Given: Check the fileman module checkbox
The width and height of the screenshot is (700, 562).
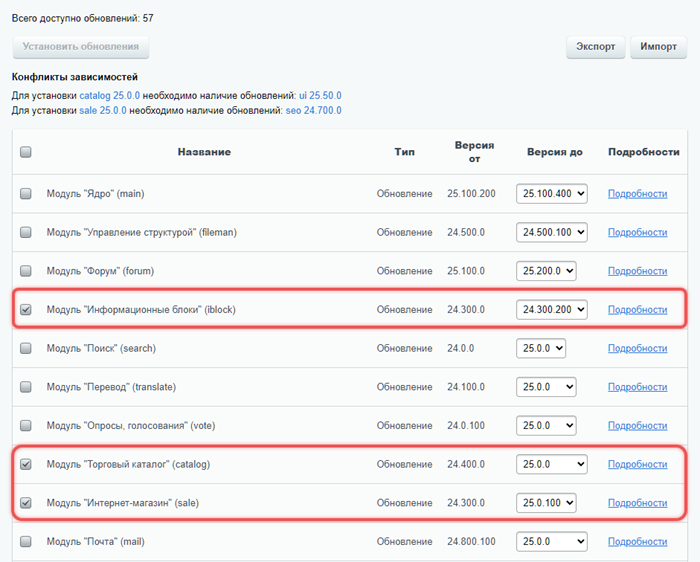Looking at the screenshot, I should click(x=26, y=232).
